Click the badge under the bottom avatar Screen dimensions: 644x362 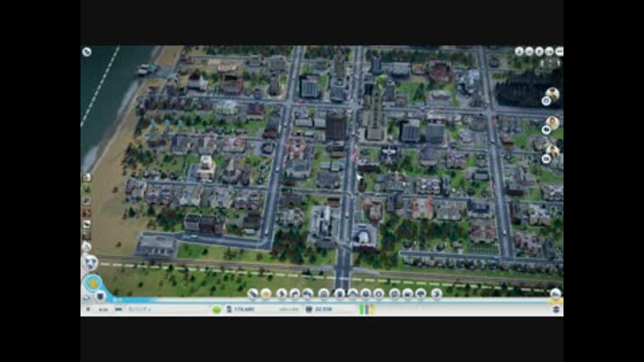(546, 158)
